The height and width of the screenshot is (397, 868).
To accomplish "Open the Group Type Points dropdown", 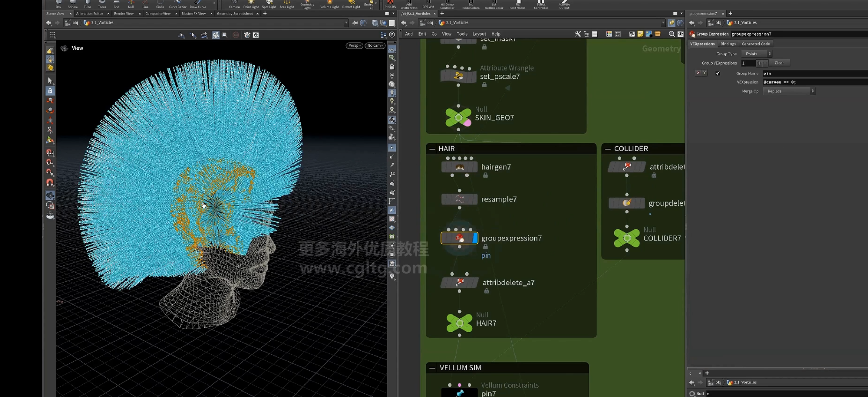I will 757,54.
